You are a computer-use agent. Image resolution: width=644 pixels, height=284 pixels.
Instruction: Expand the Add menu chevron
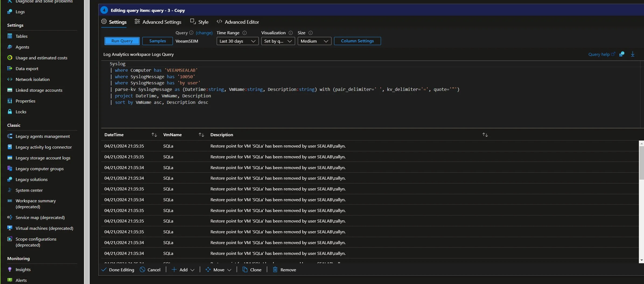tap(192, 270)
